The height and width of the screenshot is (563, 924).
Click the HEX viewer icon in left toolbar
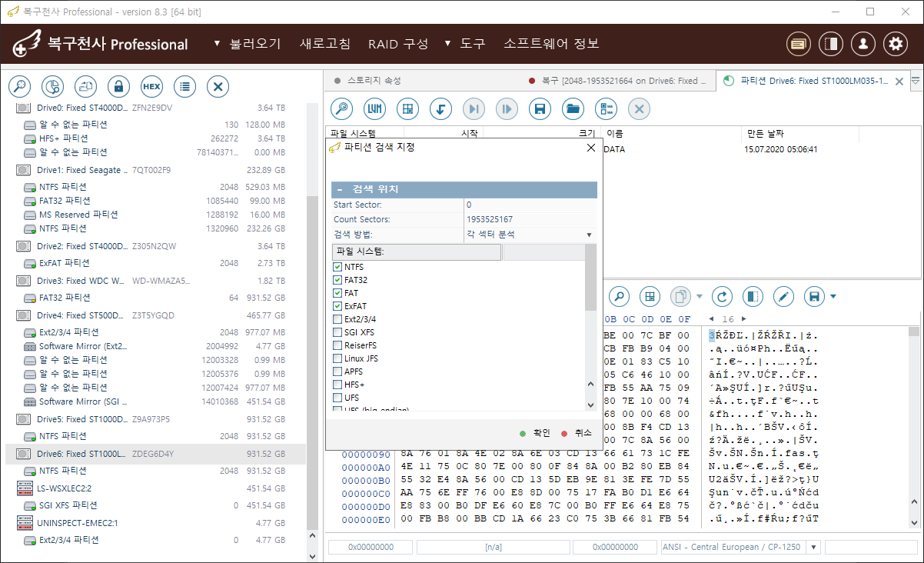pyautogui.click(x=151, y=86)
